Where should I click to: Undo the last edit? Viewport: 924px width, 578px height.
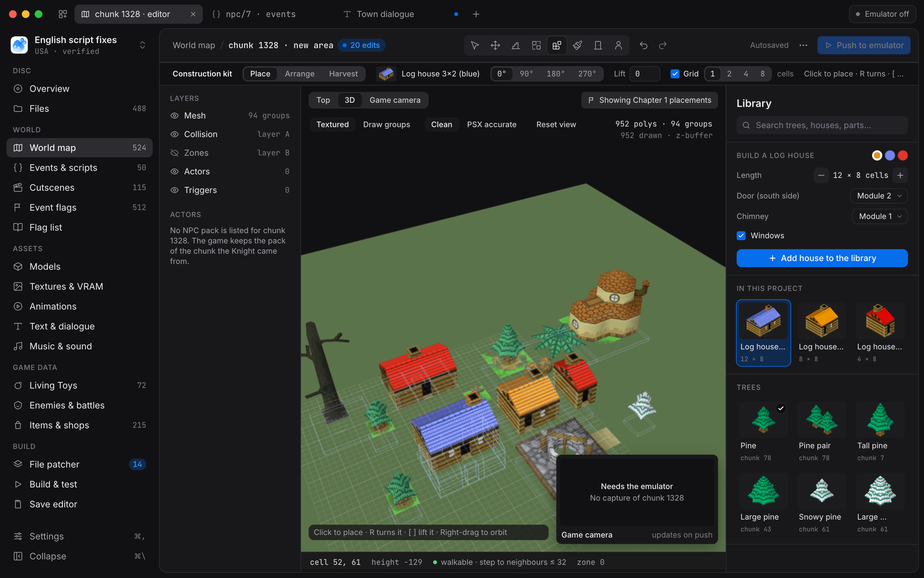point(644,46)
